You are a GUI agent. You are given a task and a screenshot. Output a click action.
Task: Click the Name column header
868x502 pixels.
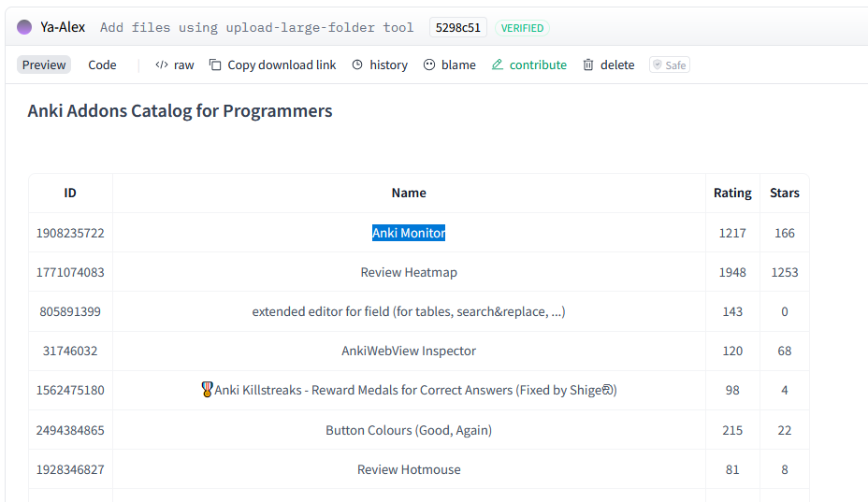409,193
